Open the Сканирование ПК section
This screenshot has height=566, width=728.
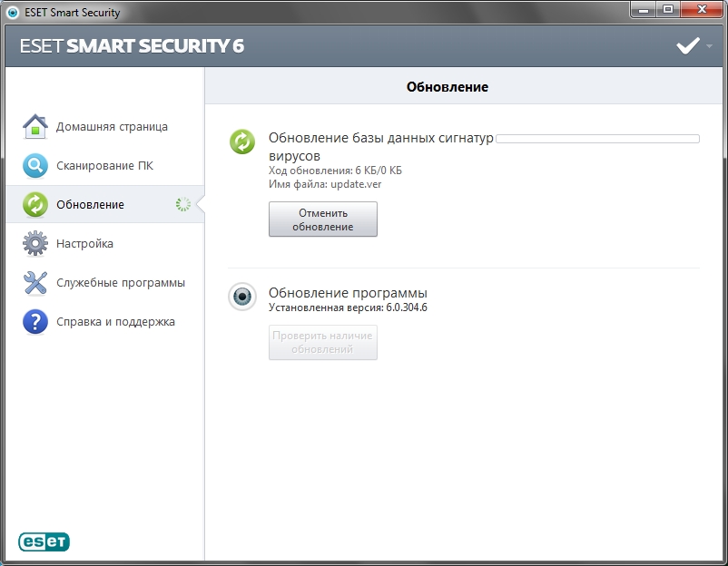pyautogui.click(x=104, y=166)
